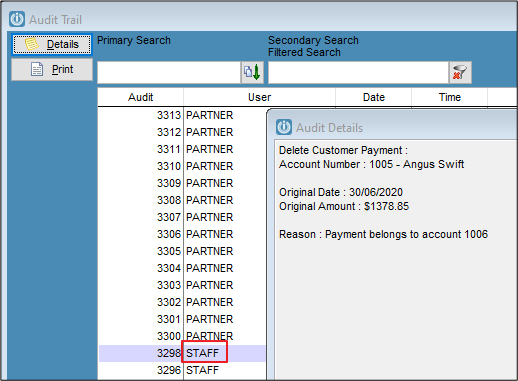This screenshot has width=518, height=381.
Task: Click Original Amount $1378.85 text
Action: coord(344,206)
